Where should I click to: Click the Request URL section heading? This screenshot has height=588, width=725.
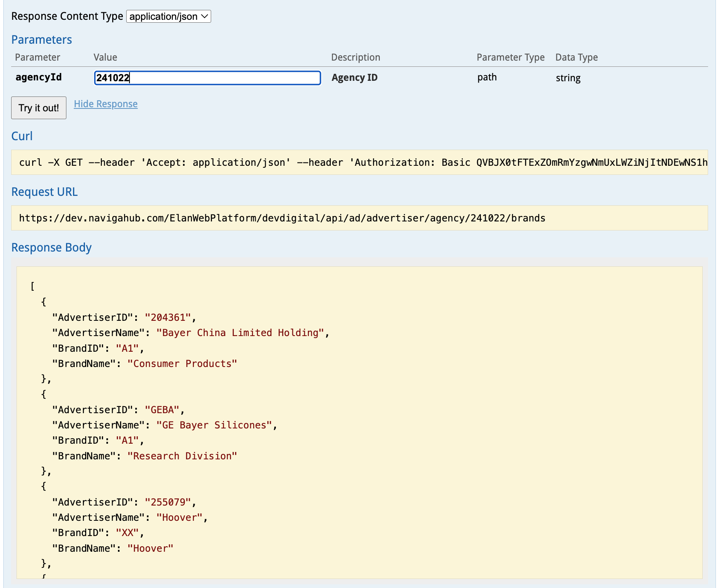tap(45, 192)
